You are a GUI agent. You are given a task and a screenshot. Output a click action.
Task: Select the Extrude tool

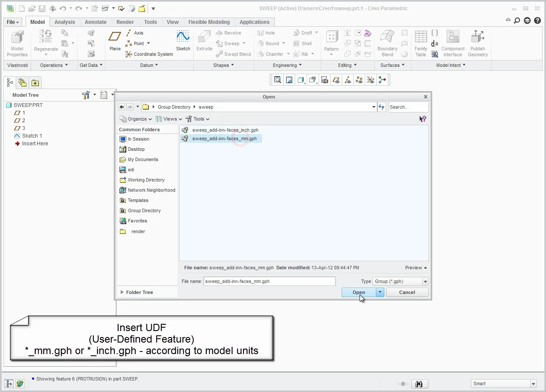tap(204, 40)
